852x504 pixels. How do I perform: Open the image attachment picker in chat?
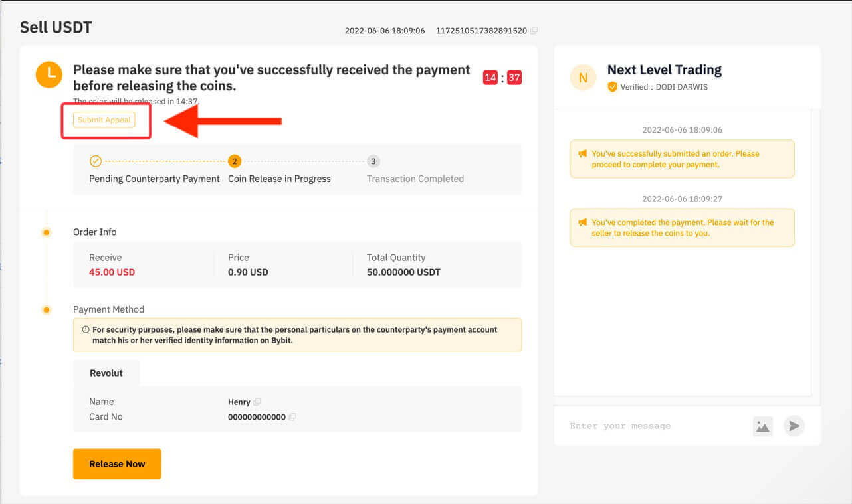pyautogui.click(x=762, y=426)
